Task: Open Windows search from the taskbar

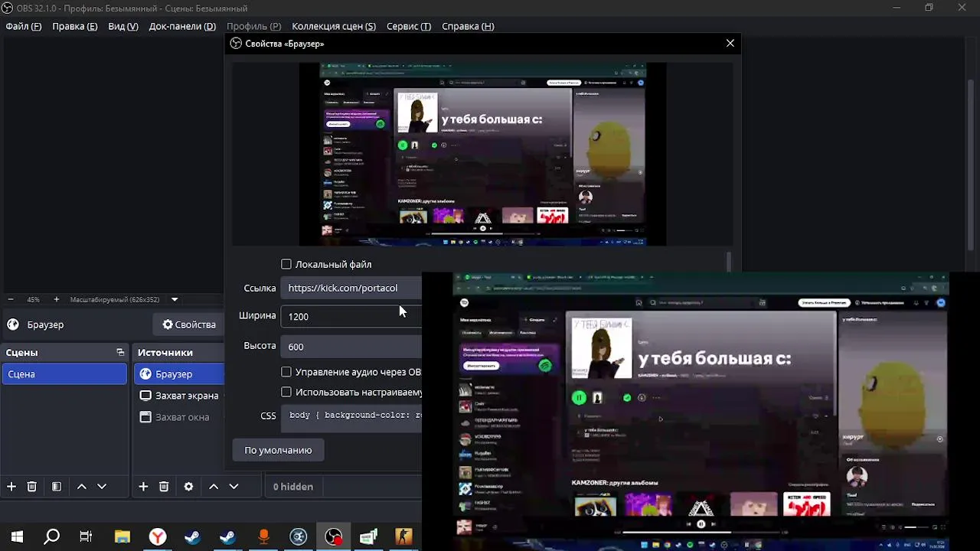Action: click(x=51, y=537)
